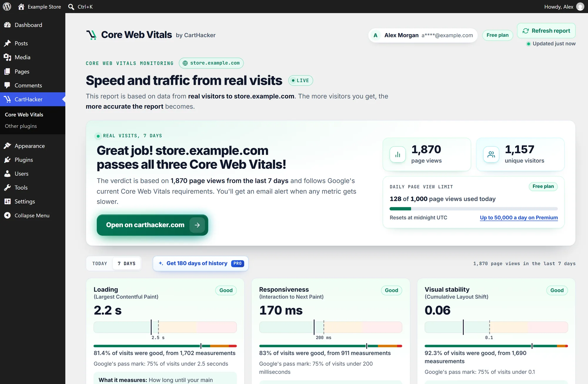Click the sparkle icon on Get 180 days

(x=161, y=263)
